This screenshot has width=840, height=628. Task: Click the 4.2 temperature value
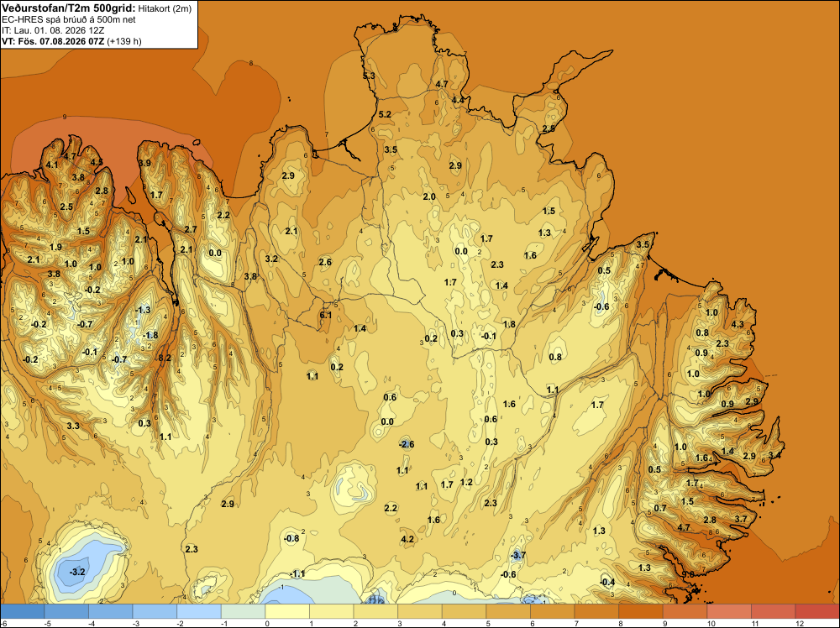[x=407, y=539]
